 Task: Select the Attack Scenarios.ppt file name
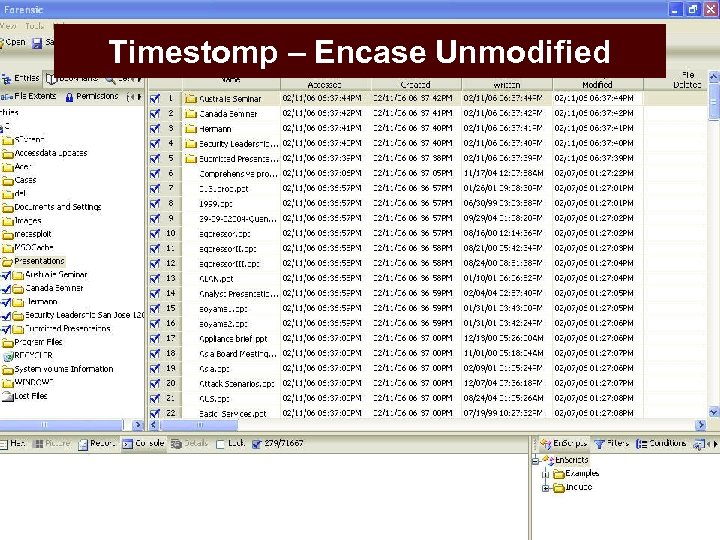(x=237, y=384)
